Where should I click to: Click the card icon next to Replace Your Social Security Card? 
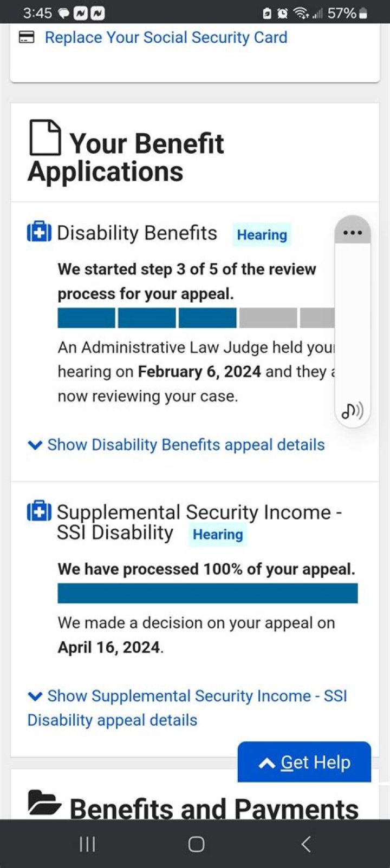pyautogui.click(x=27, y=37)
